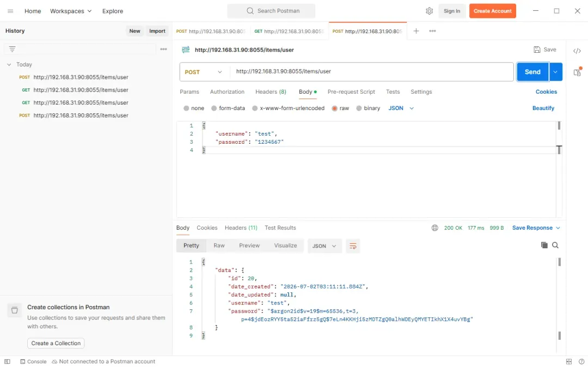Collapse the Today history group
588x367 pixels.
coord(9,64)
